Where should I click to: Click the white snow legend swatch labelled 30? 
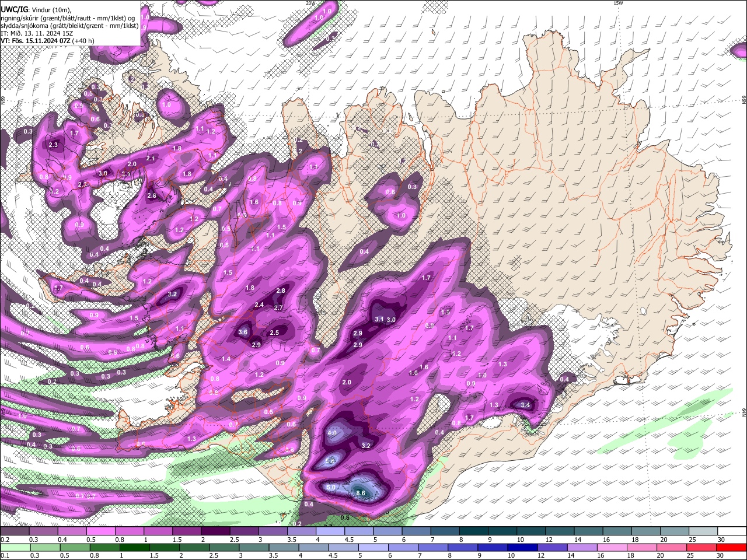[732, 531]
